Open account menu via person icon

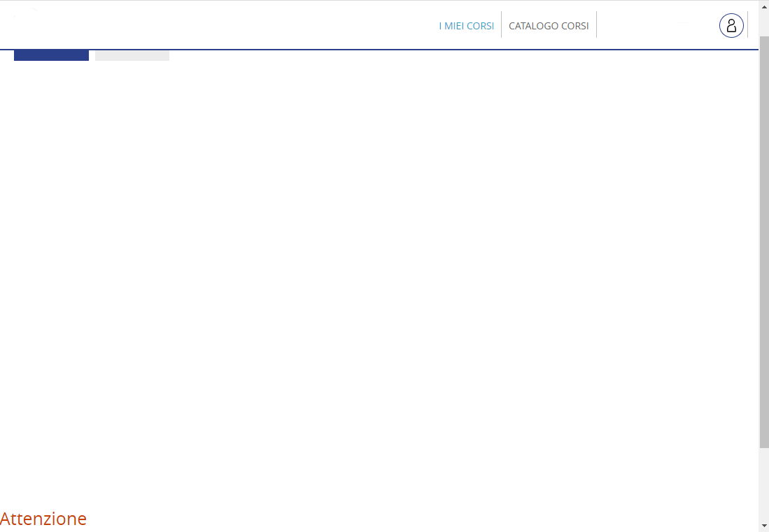coord(731,26)
